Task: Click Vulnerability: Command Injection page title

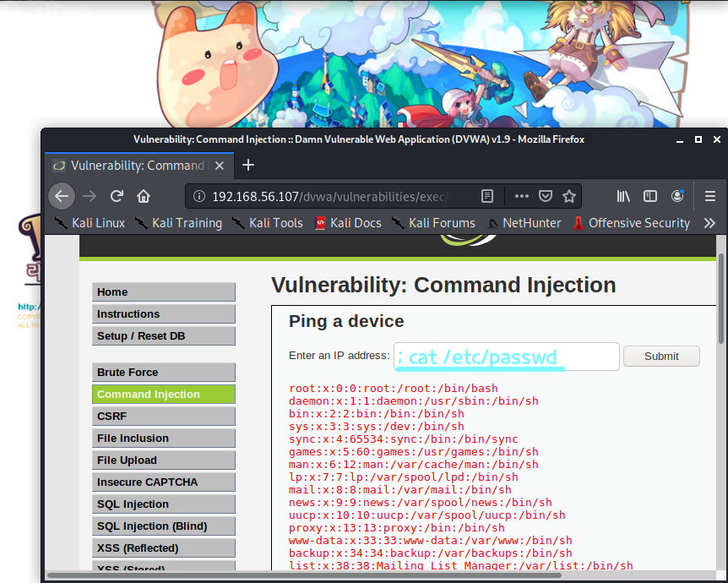Action: [443, 286]
